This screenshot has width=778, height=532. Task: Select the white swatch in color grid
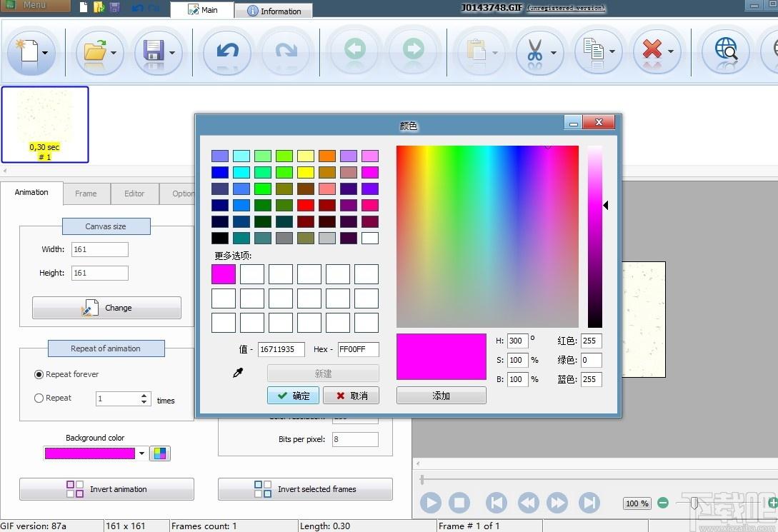(x=370, y=238)
